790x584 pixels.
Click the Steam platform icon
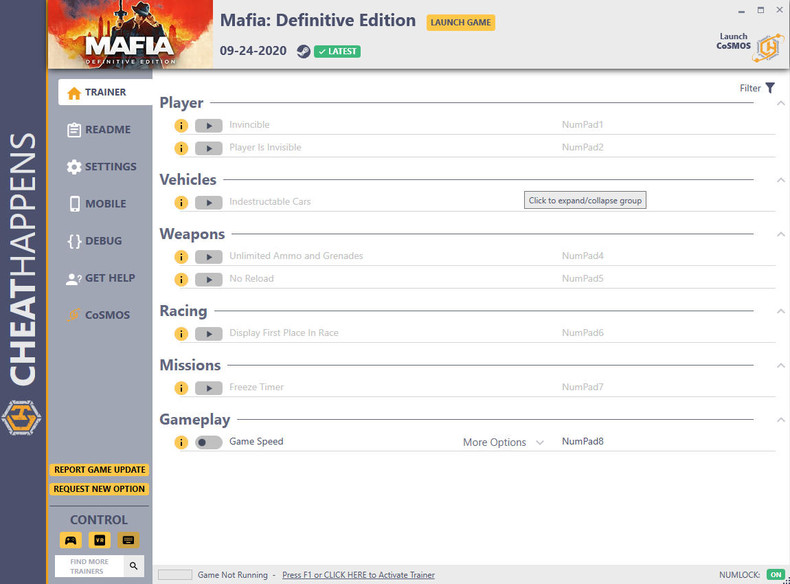coord(303,51)
